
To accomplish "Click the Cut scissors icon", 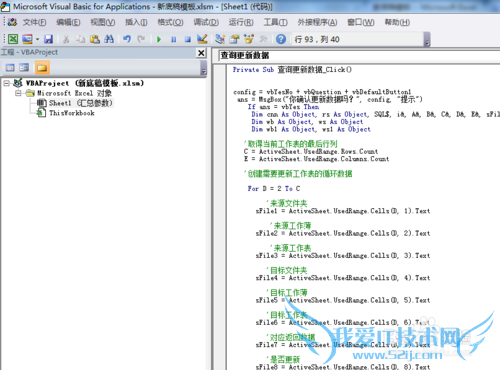I will [66, 39].
